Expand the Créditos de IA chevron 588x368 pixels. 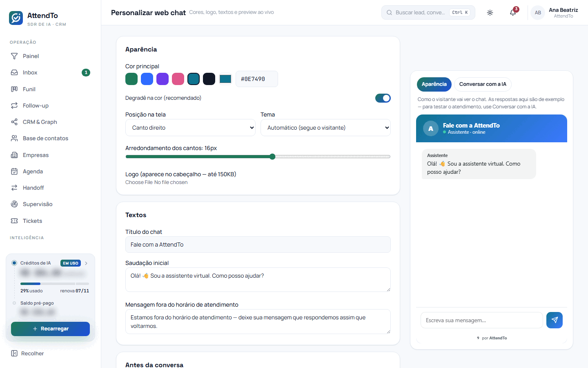point(86,263)
